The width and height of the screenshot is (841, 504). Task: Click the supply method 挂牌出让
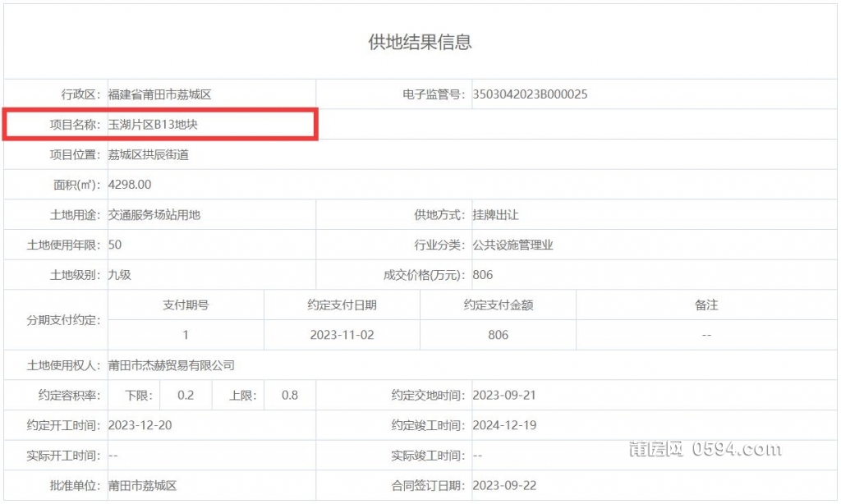click(495, 215)
